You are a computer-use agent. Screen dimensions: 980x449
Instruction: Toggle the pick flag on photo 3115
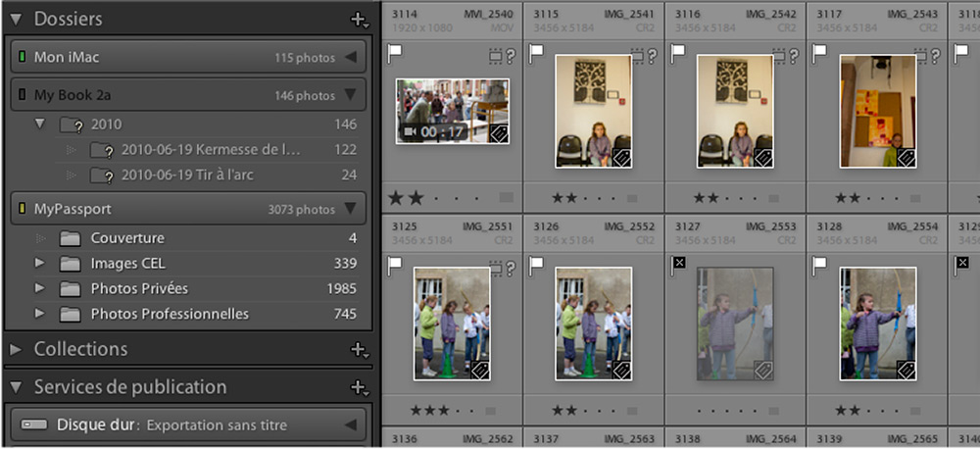[536, 54]
